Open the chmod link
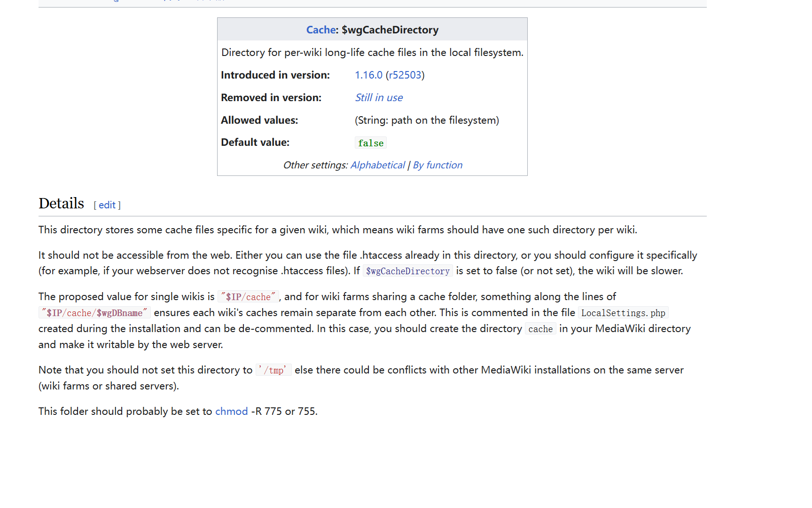This screenshot has width=812, height=508. click(x=231, y=411)
